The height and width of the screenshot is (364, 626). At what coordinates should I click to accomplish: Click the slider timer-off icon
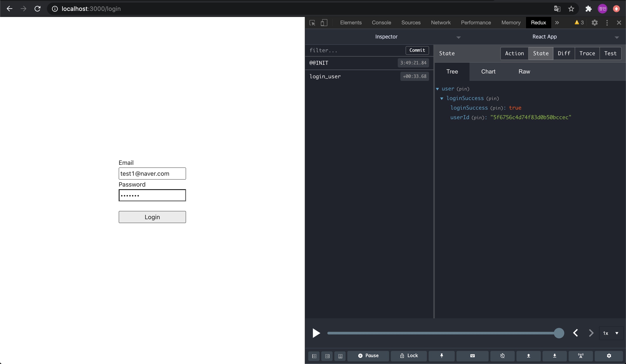click(x=502, y=356)
